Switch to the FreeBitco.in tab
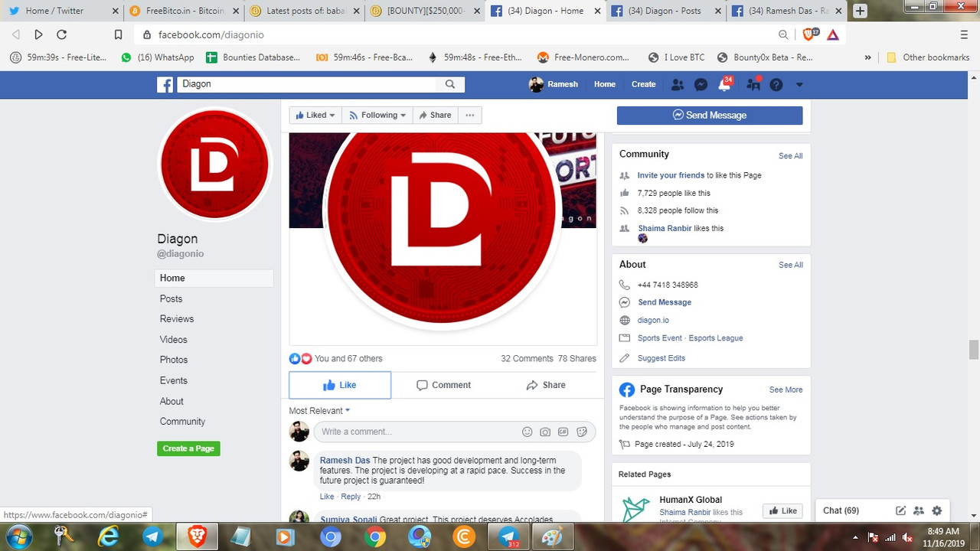 [184, 11]
